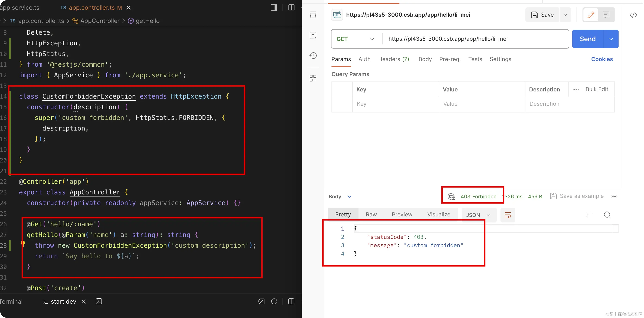The height and width of the screenshot is (318, 644).
Task: Select the Pretty response view
Action: [343, 215]
